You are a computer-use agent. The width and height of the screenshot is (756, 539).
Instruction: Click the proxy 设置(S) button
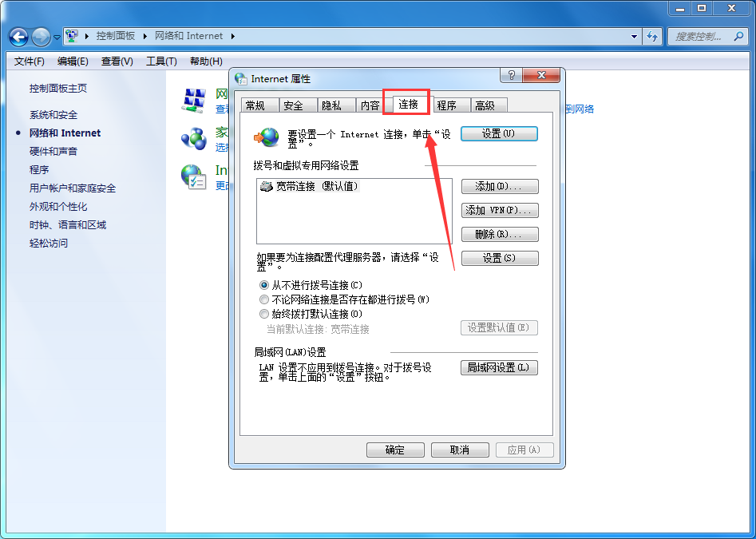coord(500,259)
